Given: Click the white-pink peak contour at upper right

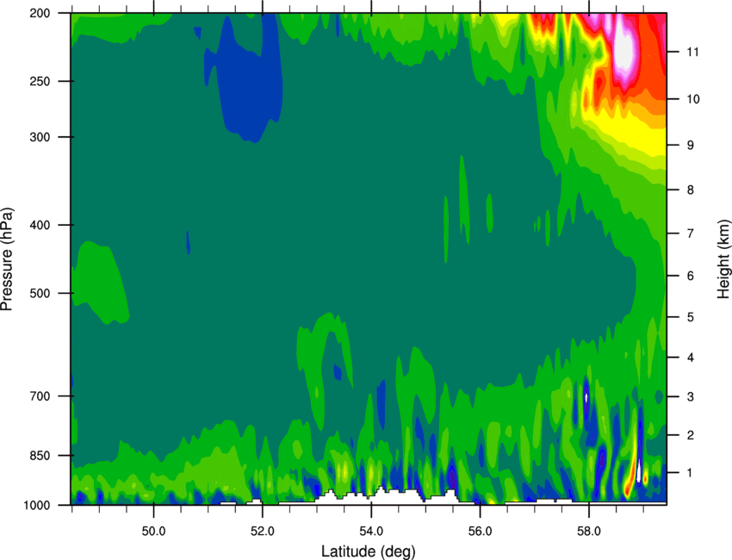Looking at the screenshot, I should 623,49.
